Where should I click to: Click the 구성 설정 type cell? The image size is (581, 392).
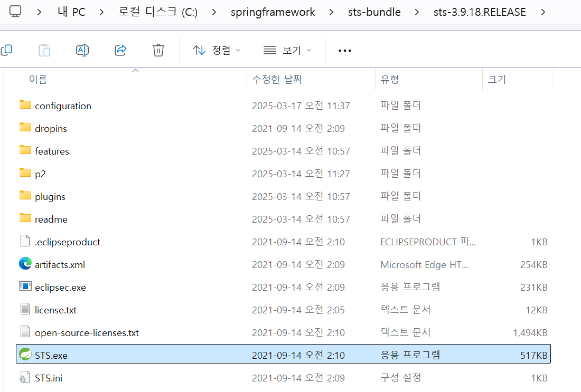[x=400, y=378]
